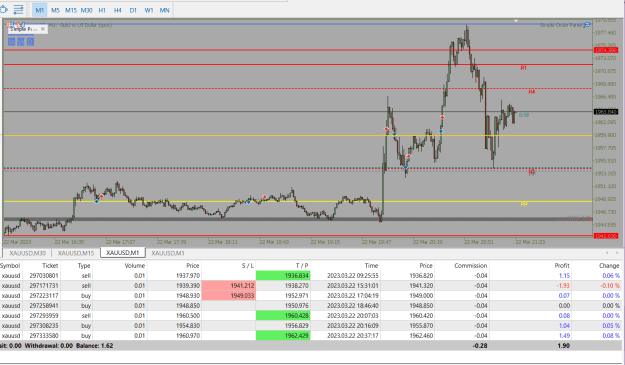Click the loss value -1.93
Viewport: 625px width, 365px height.
pyautogui.click(x=563, y=286)
